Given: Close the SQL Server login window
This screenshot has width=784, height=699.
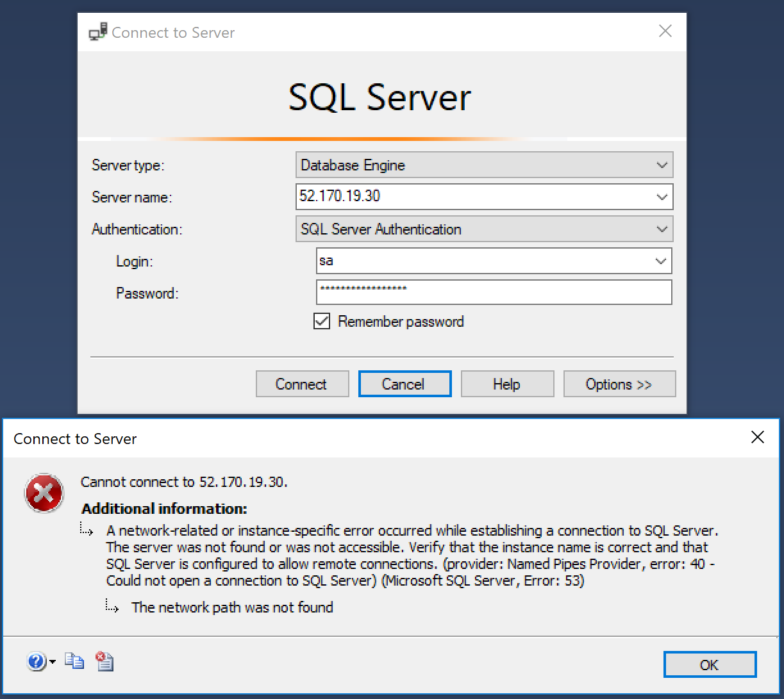Looking at the screenshot, I should point(665,31).
